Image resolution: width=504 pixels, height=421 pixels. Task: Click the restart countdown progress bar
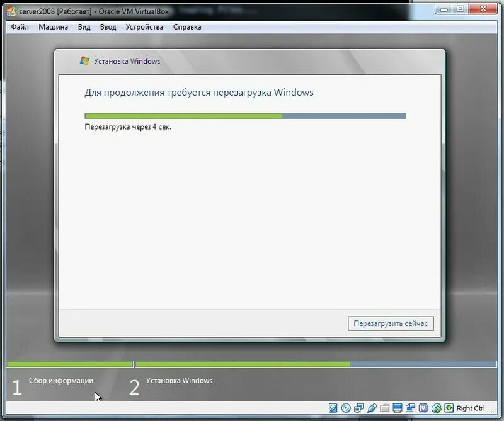point(245,116)
